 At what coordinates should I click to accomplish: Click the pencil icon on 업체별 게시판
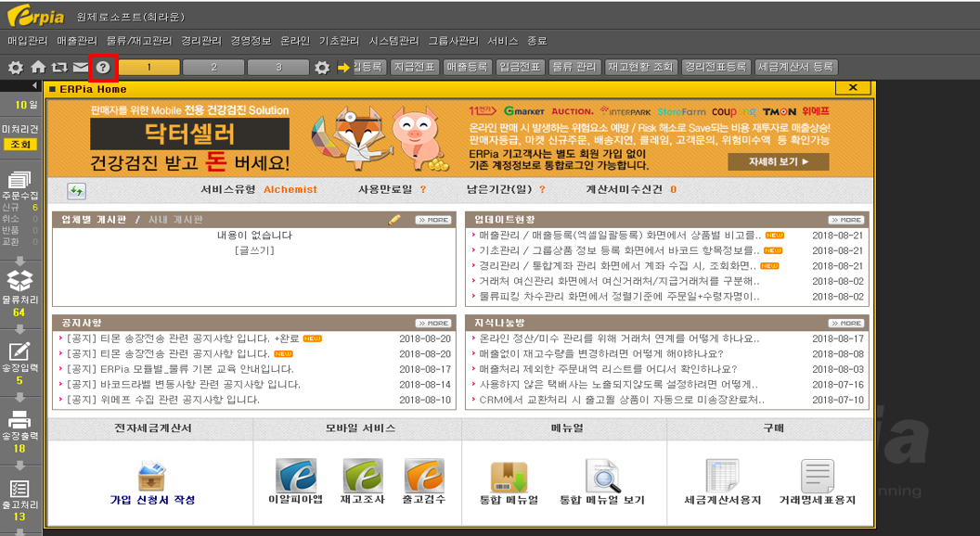click(394, 220)
